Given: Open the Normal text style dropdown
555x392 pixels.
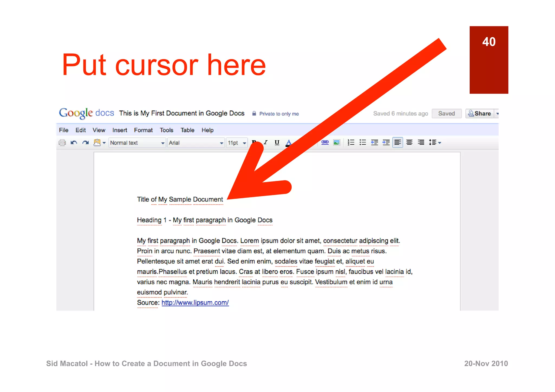Looking at the screenshot, I should tap(137, 143).
